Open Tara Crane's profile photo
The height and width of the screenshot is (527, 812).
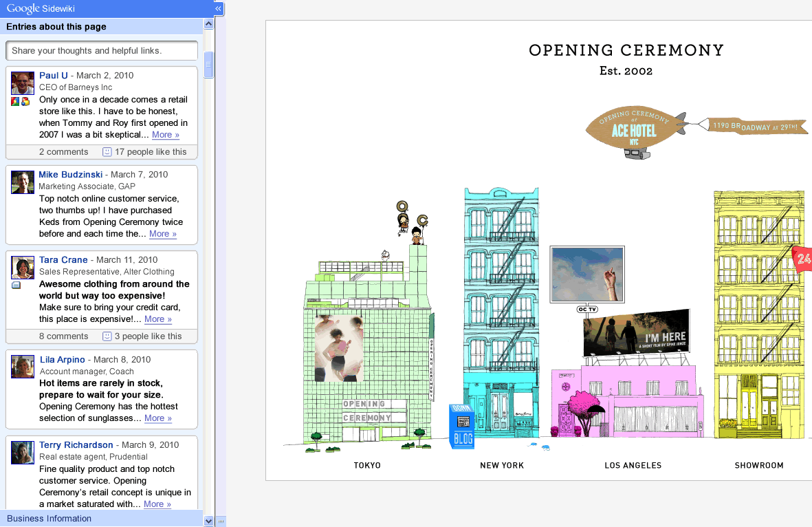coord(23,268)
